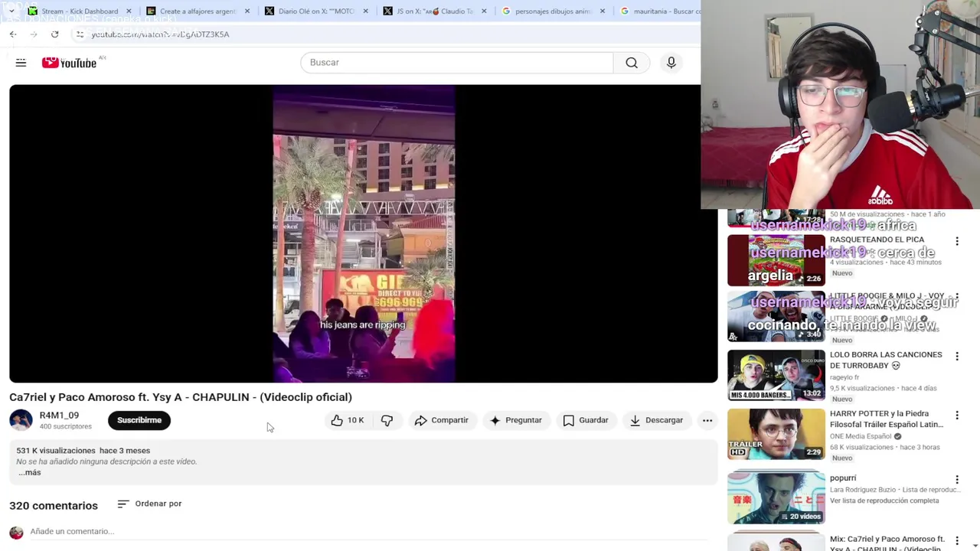Open the ONE Media Español channel name
The height and width of the screenshot is (551, 980).
coord(861,436)
